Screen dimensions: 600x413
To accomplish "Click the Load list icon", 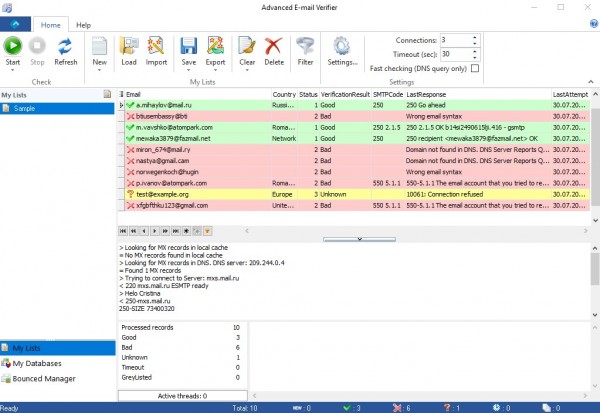I will (128, 46).
